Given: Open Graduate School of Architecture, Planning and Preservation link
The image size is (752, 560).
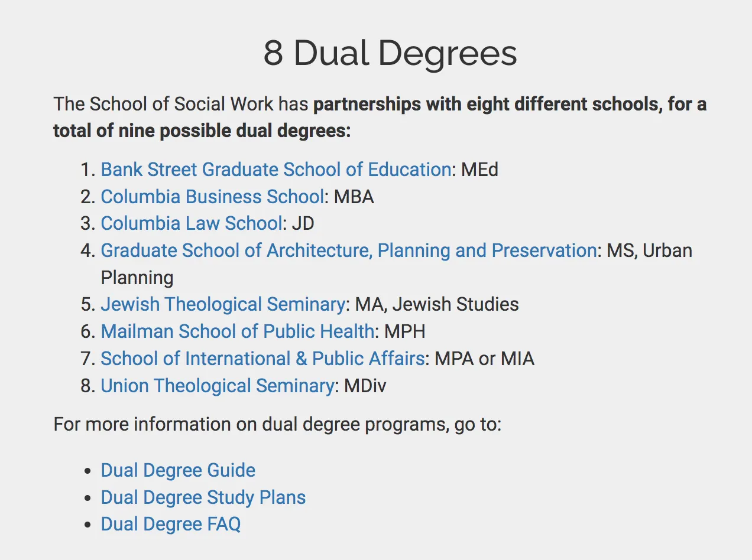Looking at the screenshot, I should click(x=348, y=250).
